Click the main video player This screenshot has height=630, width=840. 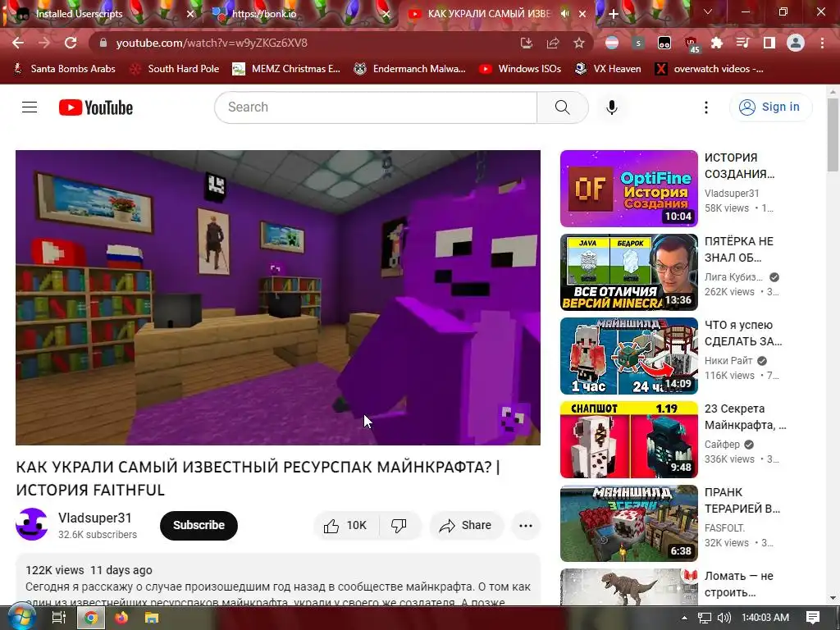(x=278, y=297)
